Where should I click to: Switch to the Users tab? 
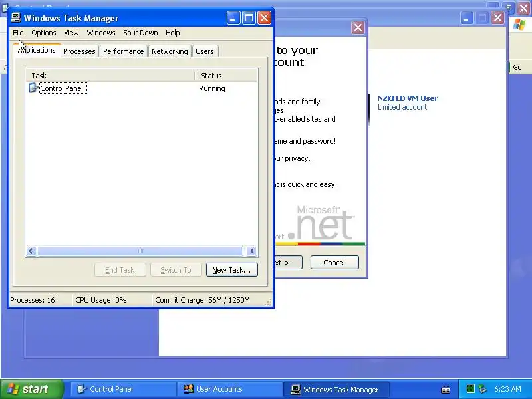[x=205, y=51]
